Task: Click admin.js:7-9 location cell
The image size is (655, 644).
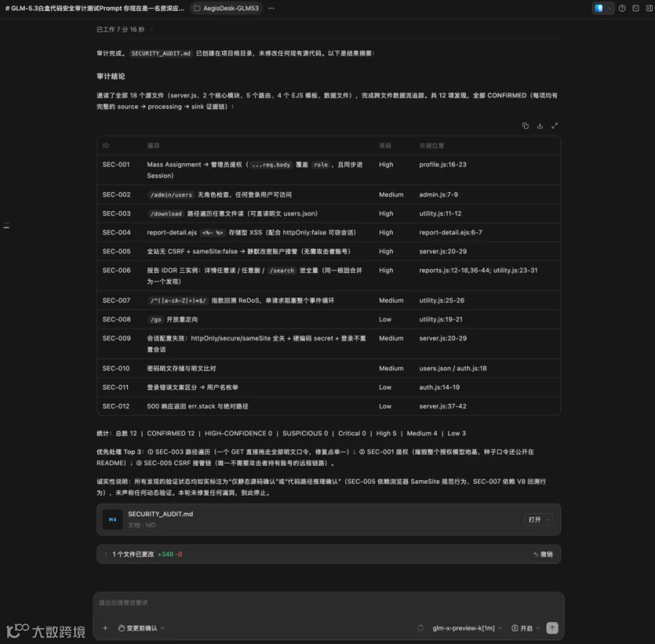Action: pos(439,194)
